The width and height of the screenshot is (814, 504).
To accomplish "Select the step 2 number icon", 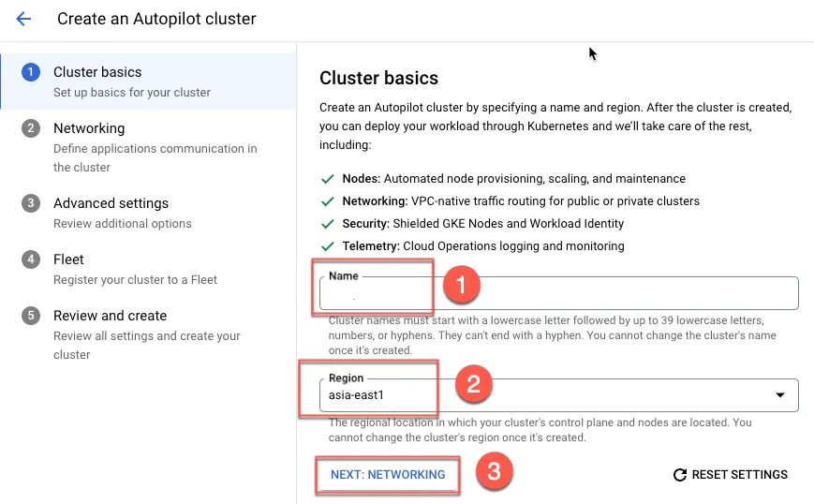I will point(31,128).
